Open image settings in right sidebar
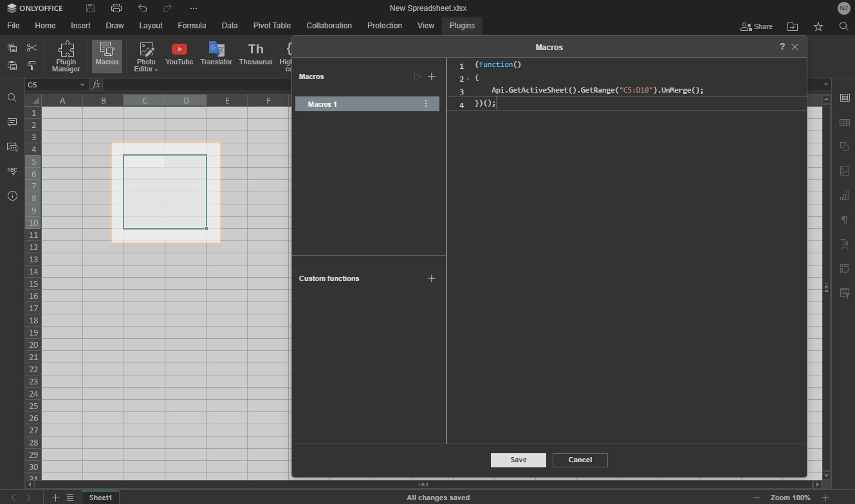 [x=845, y=171]
